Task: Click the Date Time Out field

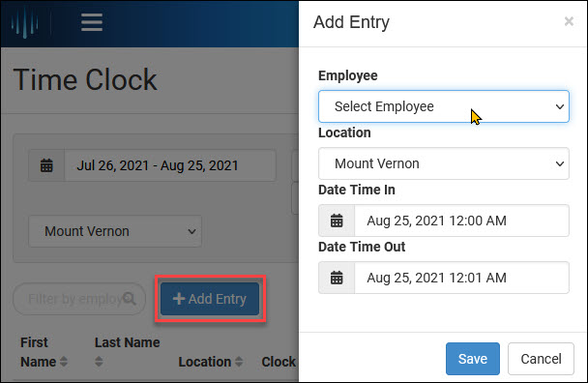Action: 461,278
